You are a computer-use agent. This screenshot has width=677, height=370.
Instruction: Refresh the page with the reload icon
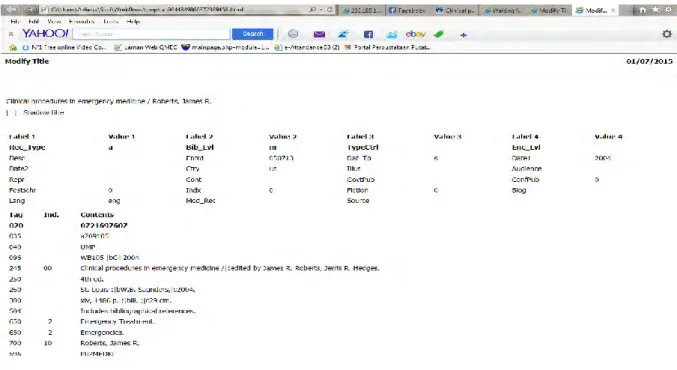click(x=329, y=9)
